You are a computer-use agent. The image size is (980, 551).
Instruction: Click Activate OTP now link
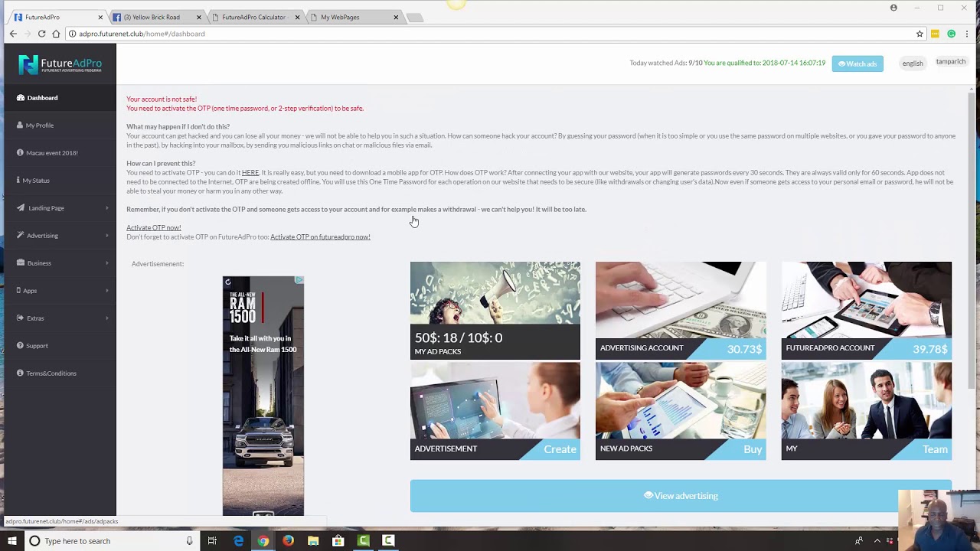pos(154,228)
